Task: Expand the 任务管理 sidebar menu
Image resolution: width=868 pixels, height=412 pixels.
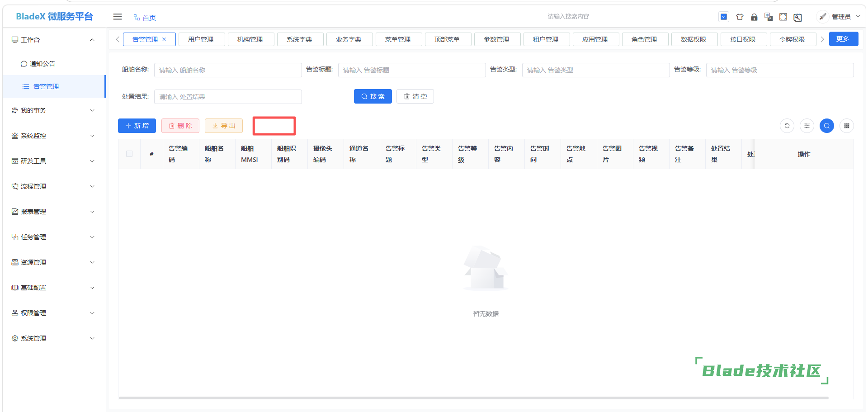Action: point(54,237)
